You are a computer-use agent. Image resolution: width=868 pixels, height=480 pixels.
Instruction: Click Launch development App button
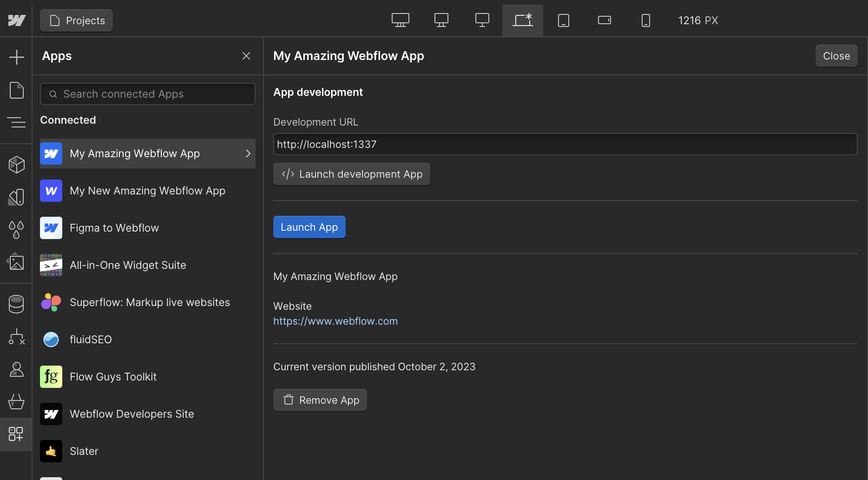[x=352, y=174]
